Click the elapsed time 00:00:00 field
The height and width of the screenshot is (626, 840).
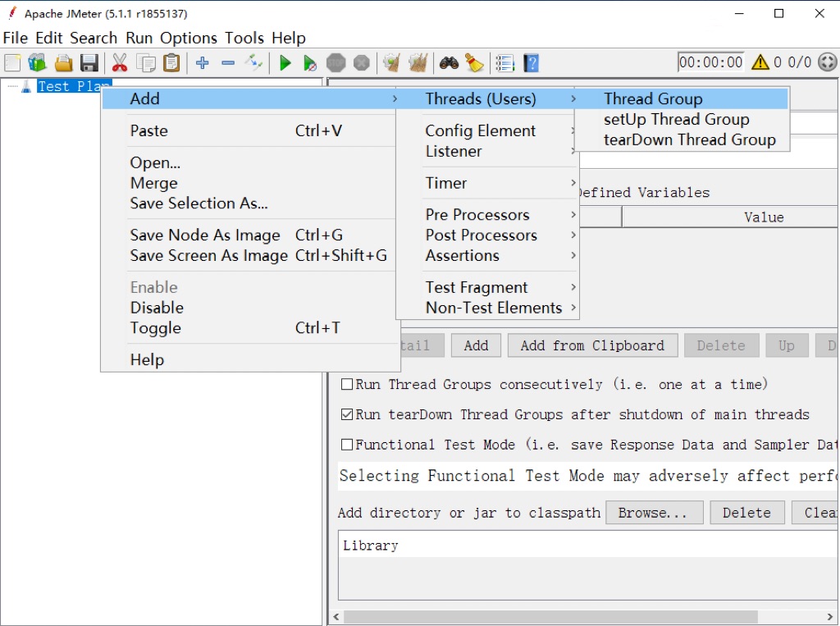(x=710, y=62)
